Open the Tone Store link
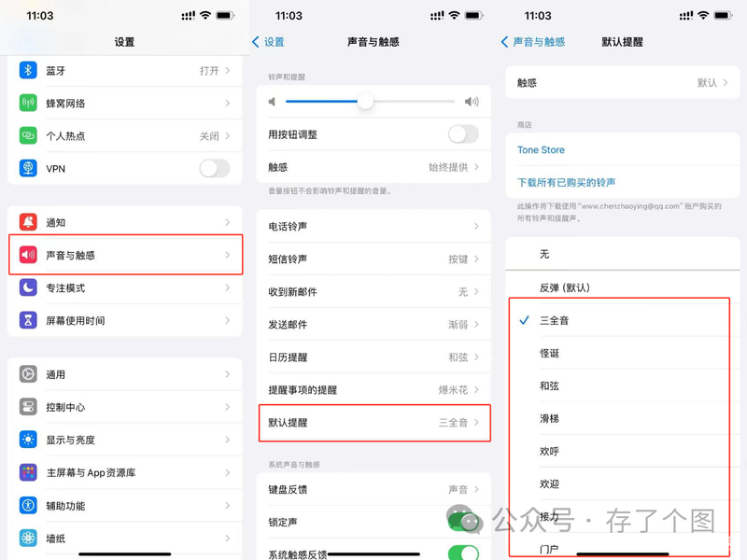 (541, 150)
